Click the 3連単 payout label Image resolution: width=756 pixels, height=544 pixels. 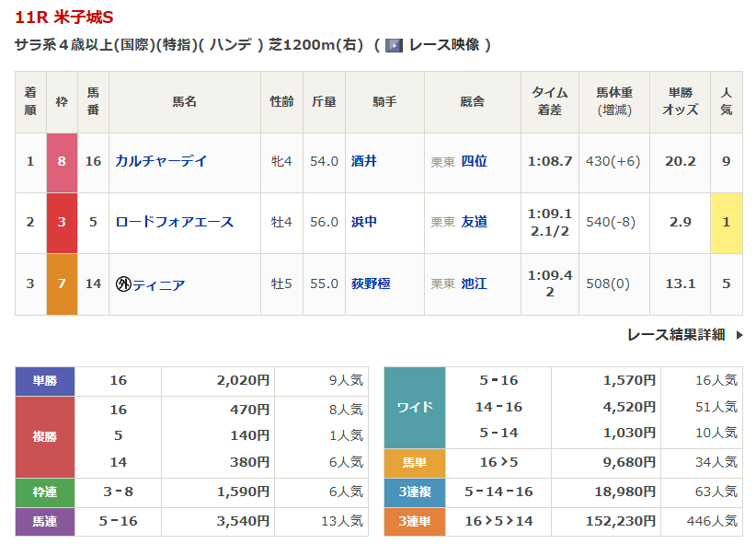pos(414,521)
